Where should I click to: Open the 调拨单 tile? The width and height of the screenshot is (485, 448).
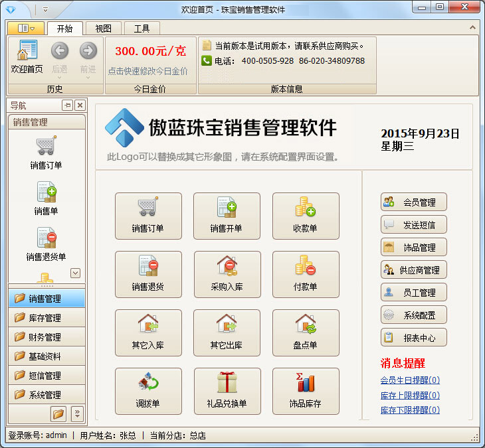click(x=148, y=391)
